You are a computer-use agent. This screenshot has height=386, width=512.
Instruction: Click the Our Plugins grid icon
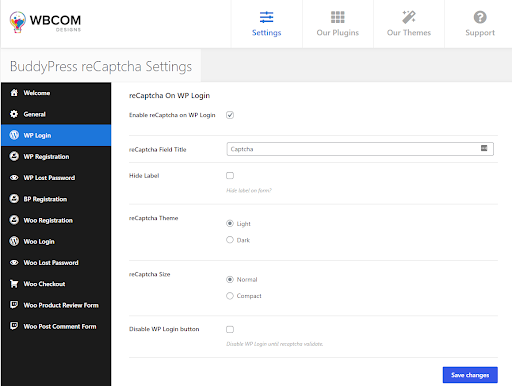pos(337,17)
